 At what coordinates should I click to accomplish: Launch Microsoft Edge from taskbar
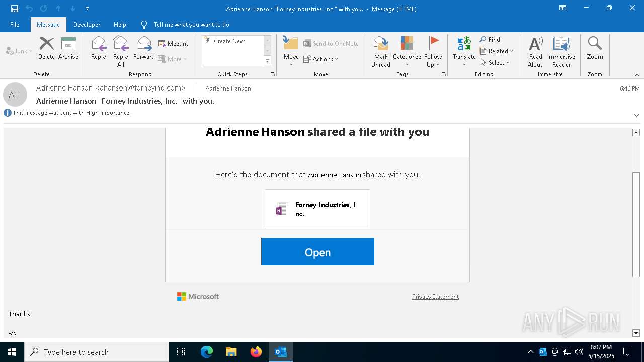pos(207,352)
